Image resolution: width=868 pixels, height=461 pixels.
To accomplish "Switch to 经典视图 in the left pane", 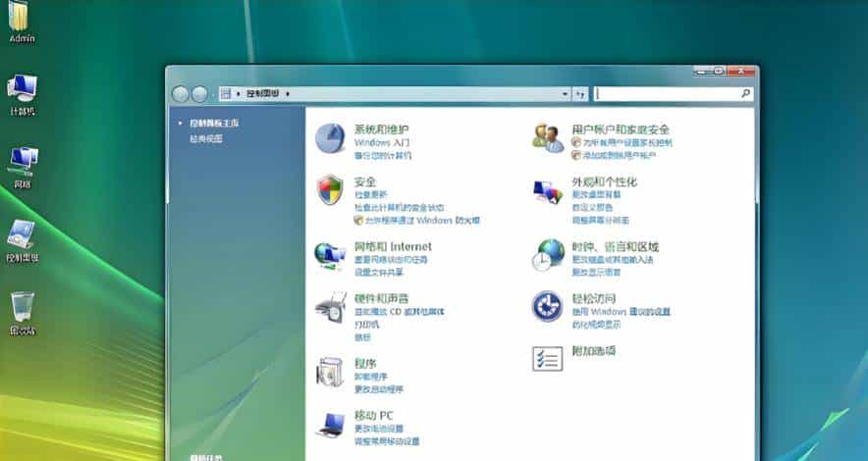I will [x=206, y=138].
